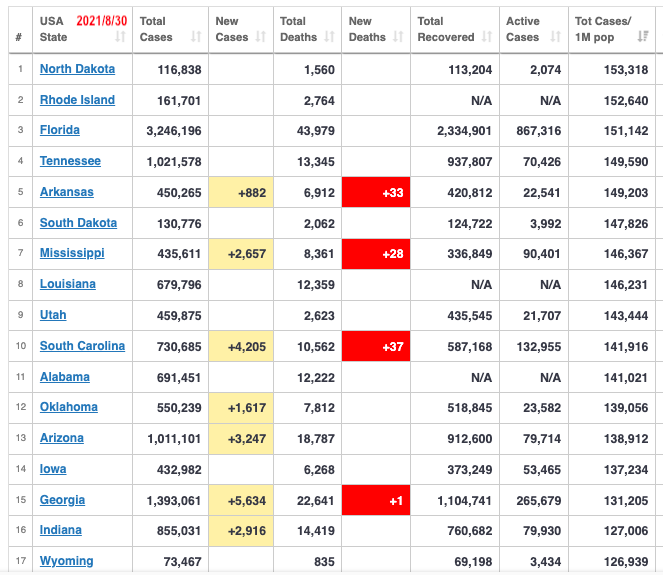Viewport: 663px width, 575px height.
Task: Select Utah cases per million 143,444
Action: point(626,316)
